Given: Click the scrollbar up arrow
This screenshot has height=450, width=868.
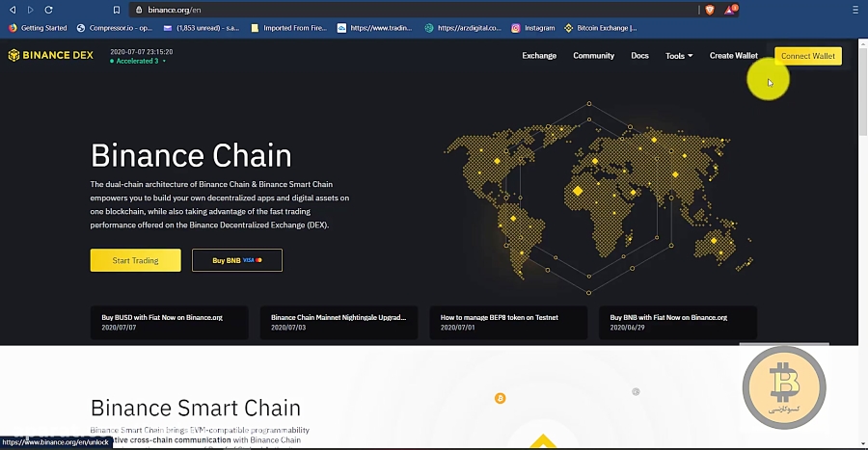Looking at the screenshot, I should [863, 42].
